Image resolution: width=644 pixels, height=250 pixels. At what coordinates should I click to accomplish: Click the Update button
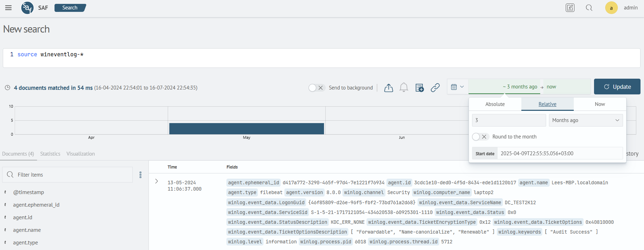tap(617, 87)
